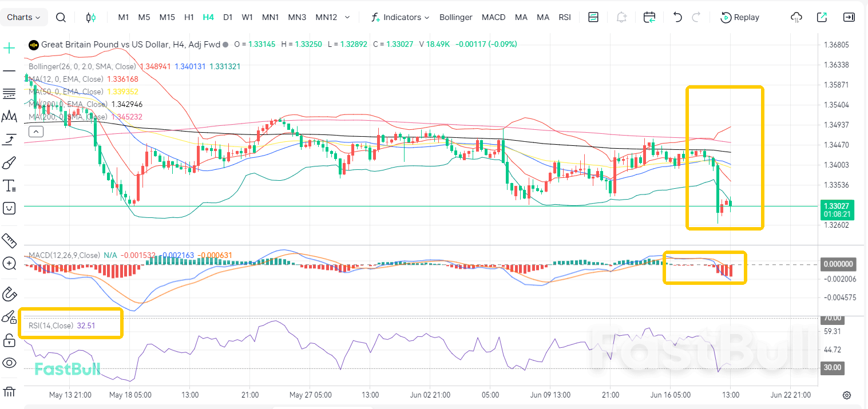Click the RSI(14,Close) pane legend
The width and height of the screenshot is (868, 409).
51,325
